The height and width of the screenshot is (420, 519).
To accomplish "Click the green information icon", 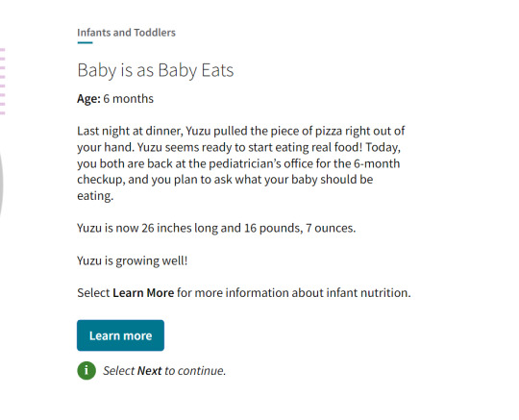I will click(x=86, y=370).
